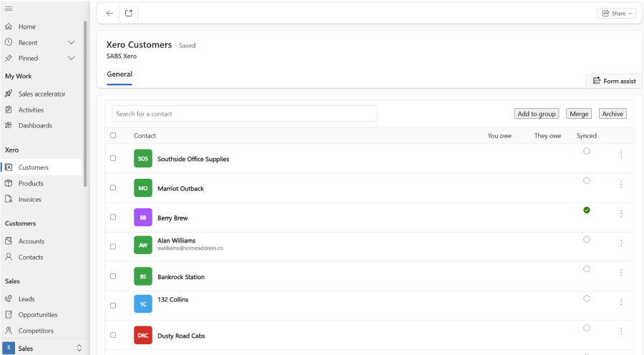
Task: Select the Alan Williams row checkbox
Action: [113, 246]
